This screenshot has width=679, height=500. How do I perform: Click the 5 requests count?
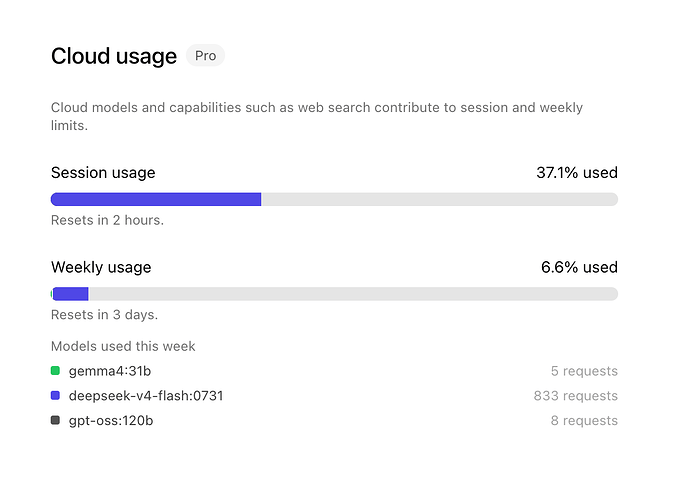584,371
